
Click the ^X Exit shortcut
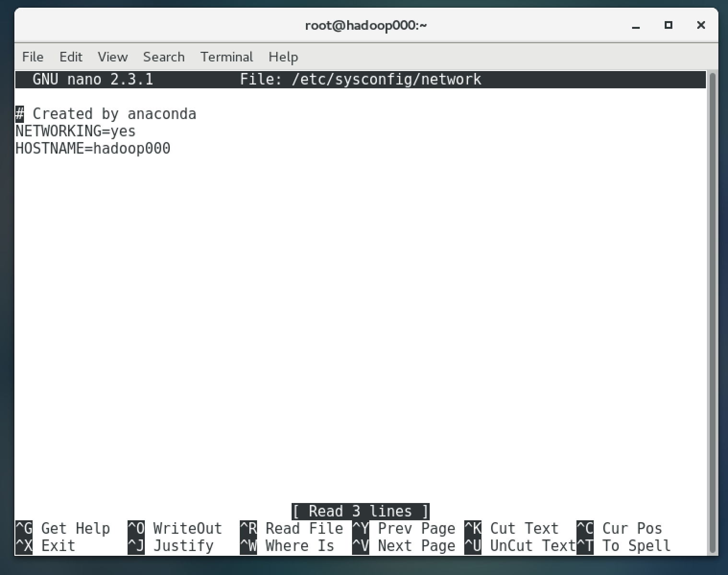tap(46, 546)
